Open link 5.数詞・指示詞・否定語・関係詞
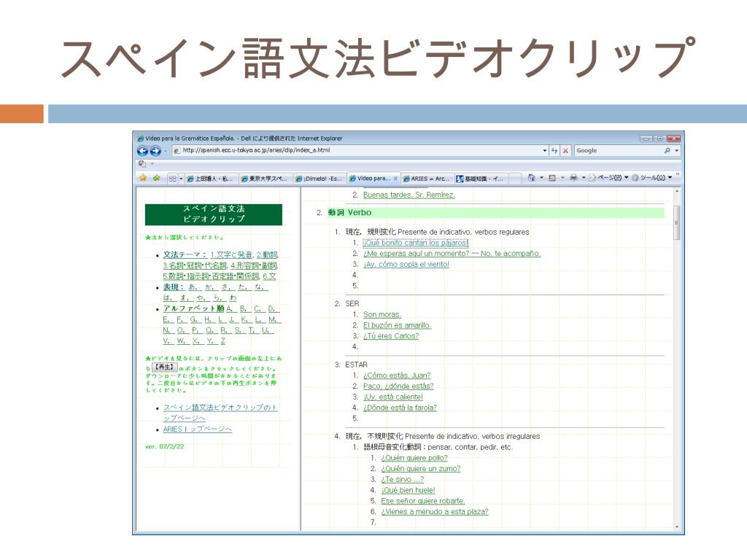 click(211, 276)
